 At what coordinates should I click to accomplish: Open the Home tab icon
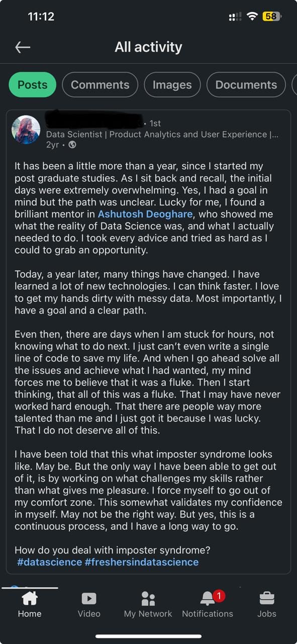tap(30, 598)
